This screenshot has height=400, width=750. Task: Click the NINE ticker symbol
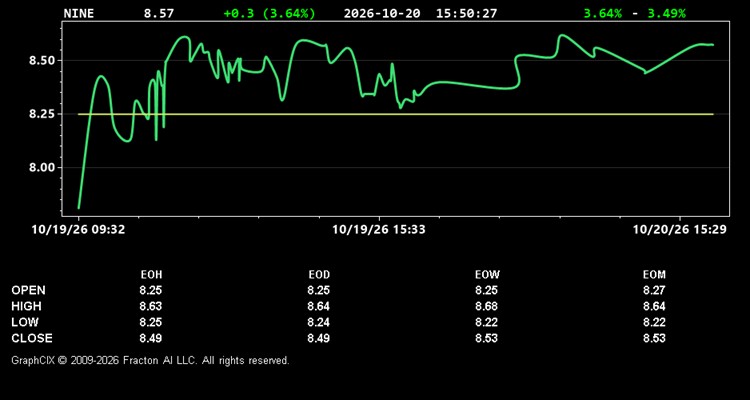click(78, 13)
